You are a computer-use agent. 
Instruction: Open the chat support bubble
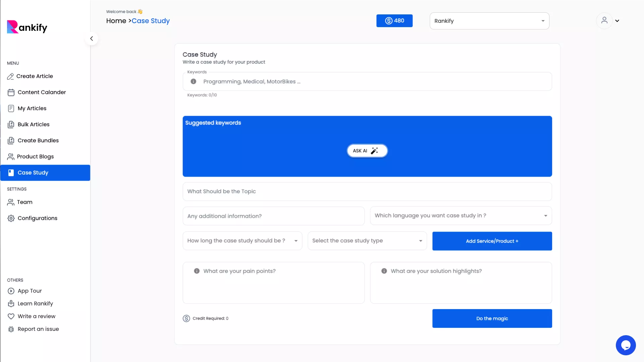[626, 345]
